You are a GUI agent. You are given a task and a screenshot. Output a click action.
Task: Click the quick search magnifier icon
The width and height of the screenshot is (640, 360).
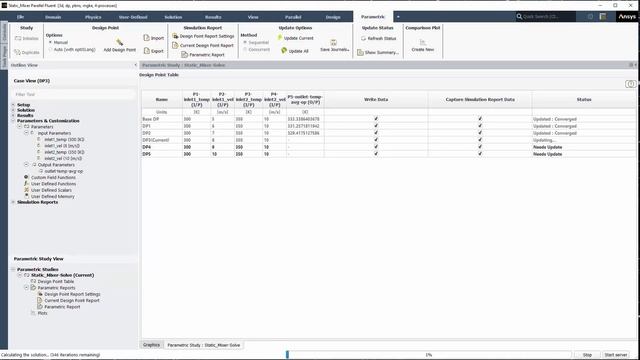519,17
